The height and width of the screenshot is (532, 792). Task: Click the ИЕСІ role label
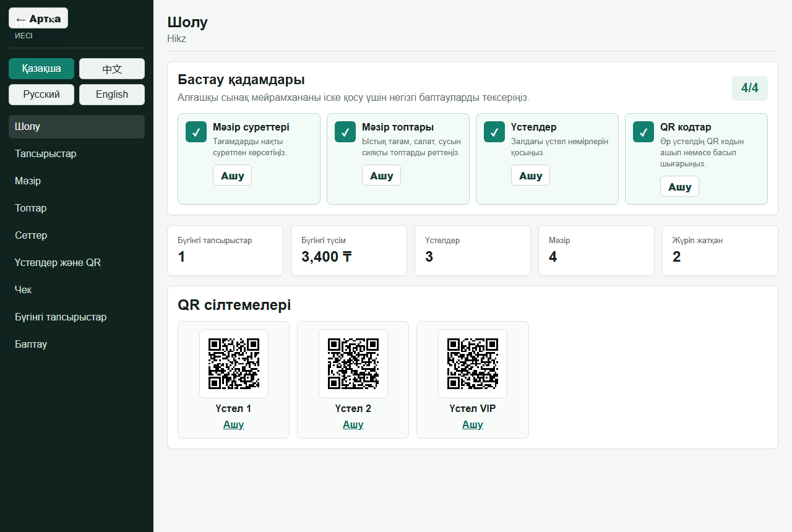click(24, 36)
